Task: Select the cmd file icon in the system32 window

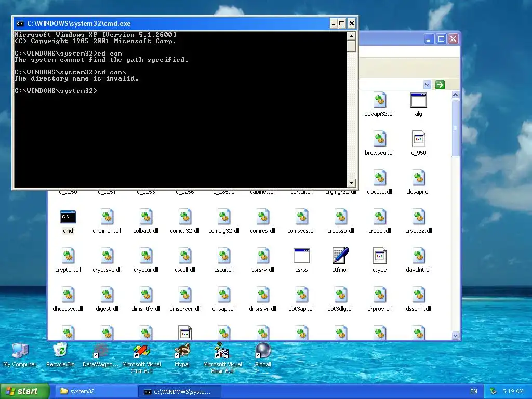Action: pyautogui.click(x=68, y=217)
